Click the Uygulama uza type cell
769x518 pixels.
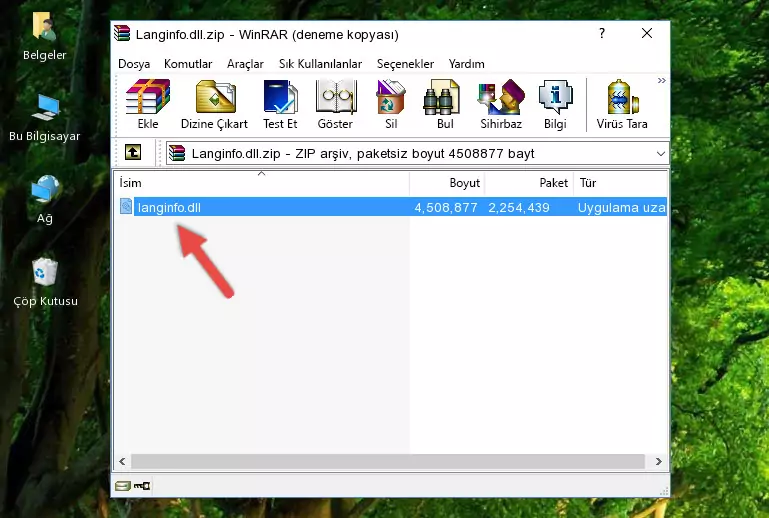[621, 207]
